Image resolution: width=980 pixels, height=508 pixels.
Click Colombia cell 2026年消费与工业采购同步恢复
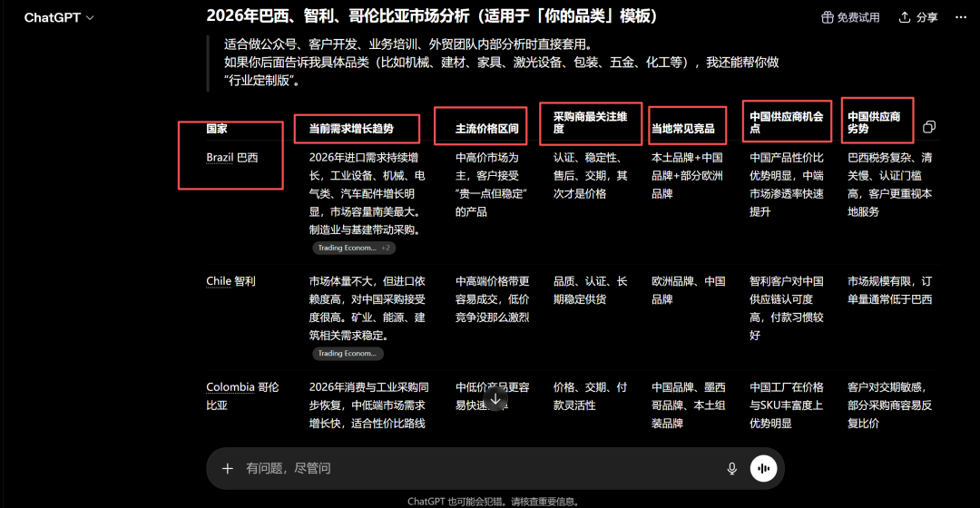(x=368, y=405)
